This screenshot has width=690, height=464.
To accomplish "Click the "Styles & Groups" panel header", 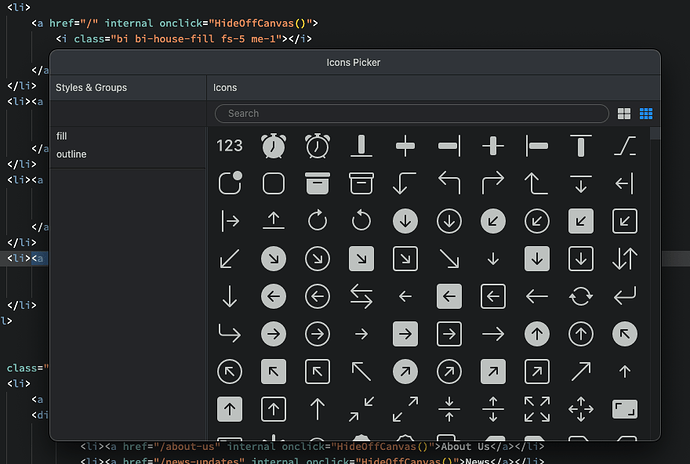I will pos(128,87).
